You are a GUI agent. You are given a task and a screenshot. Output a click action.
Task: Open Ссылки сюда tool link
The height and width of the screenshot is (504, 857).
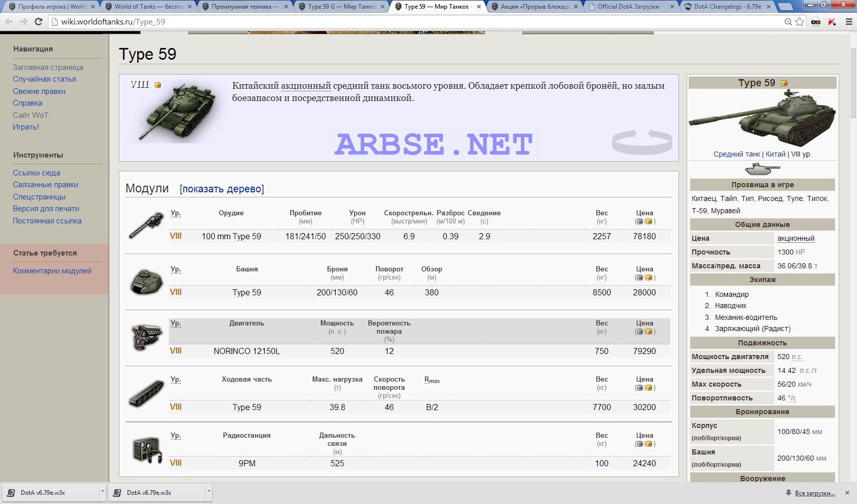tap(36, 173)
